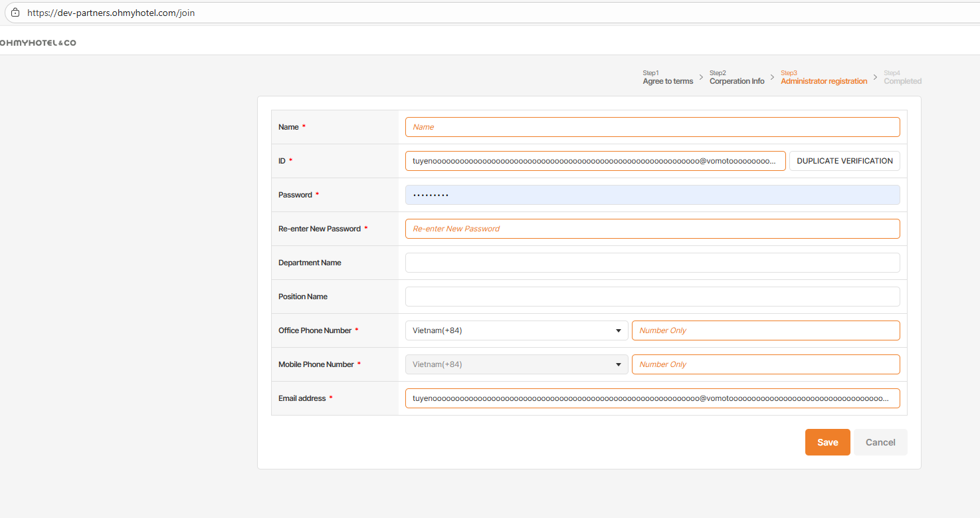Open Office Phone country code dropdown
Screen dimensions: 980x518
click(x=516, y=330)
